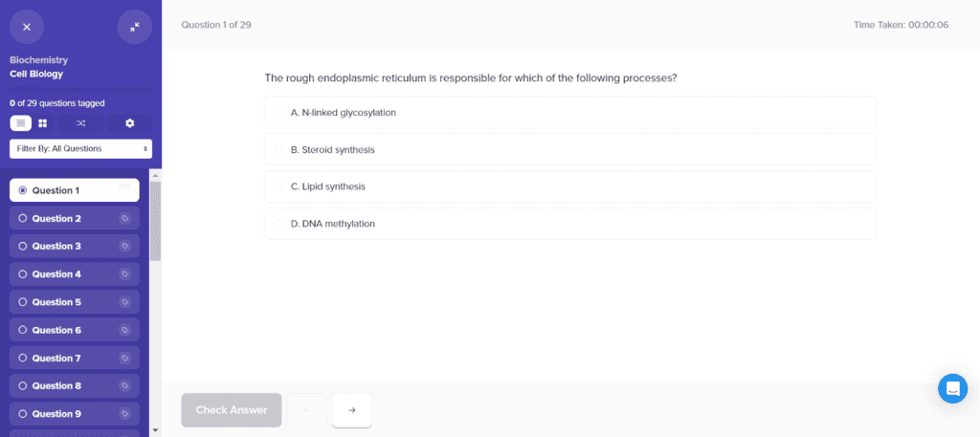This screenshot has height=437, width=980.
Task: Open the Filter By: All Questions dropdown
Action: (x=80, y=148)
